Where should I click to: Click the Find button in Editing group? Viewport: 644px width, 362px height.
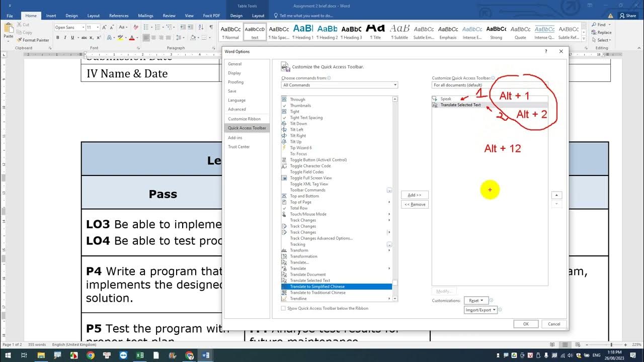(601, 25)
